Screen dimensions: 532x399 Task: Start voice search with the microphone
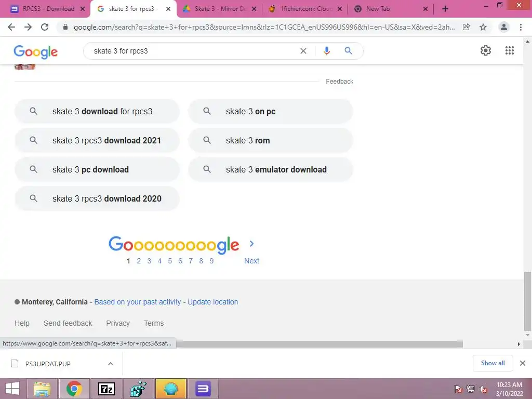[x=327, y=51]
